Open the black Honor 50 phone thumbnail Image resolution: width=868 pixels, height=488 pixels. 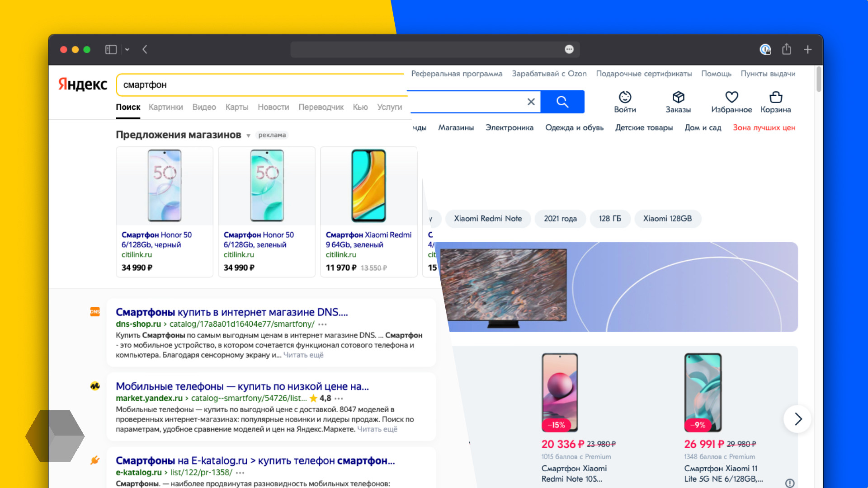pos(165,186)
